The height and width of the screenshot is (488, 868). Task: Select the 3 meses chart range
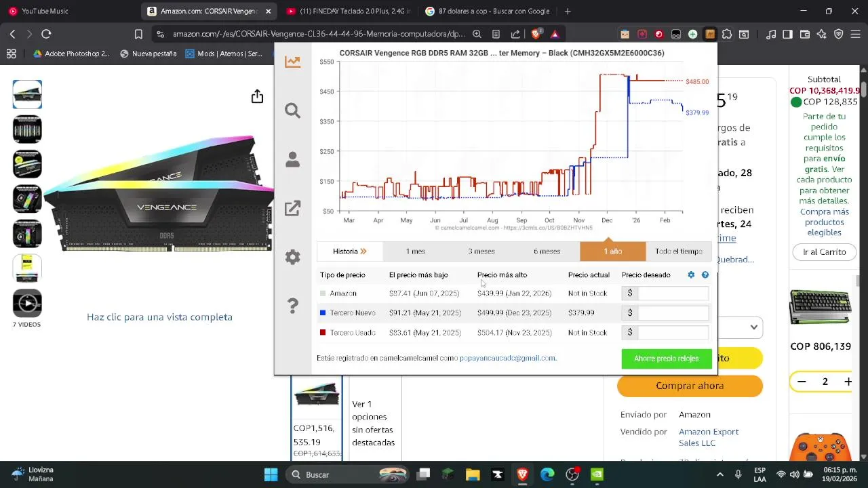tap(481, 251)
